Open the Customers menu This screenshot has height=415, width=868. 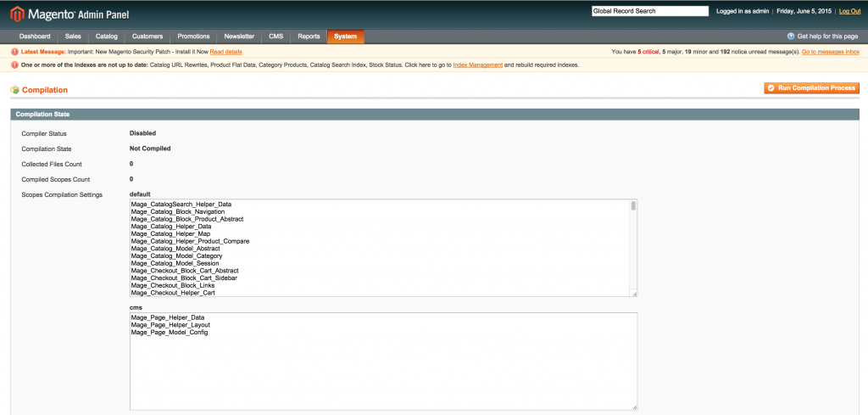147,36
